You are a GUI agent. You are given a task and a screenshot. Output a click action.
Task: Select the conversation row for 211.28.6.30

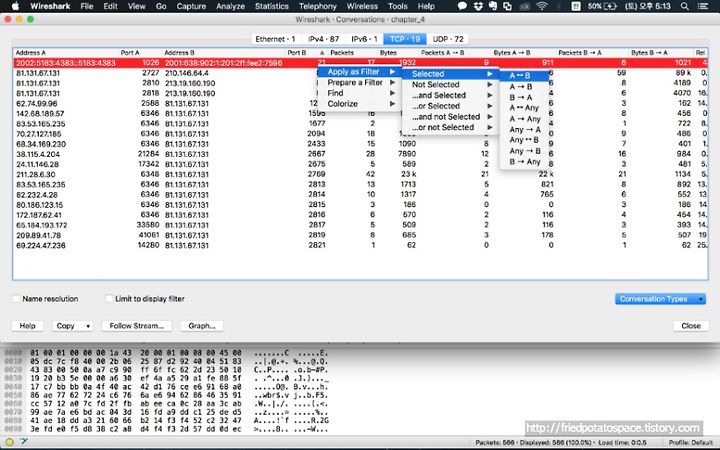coord(360,174)
